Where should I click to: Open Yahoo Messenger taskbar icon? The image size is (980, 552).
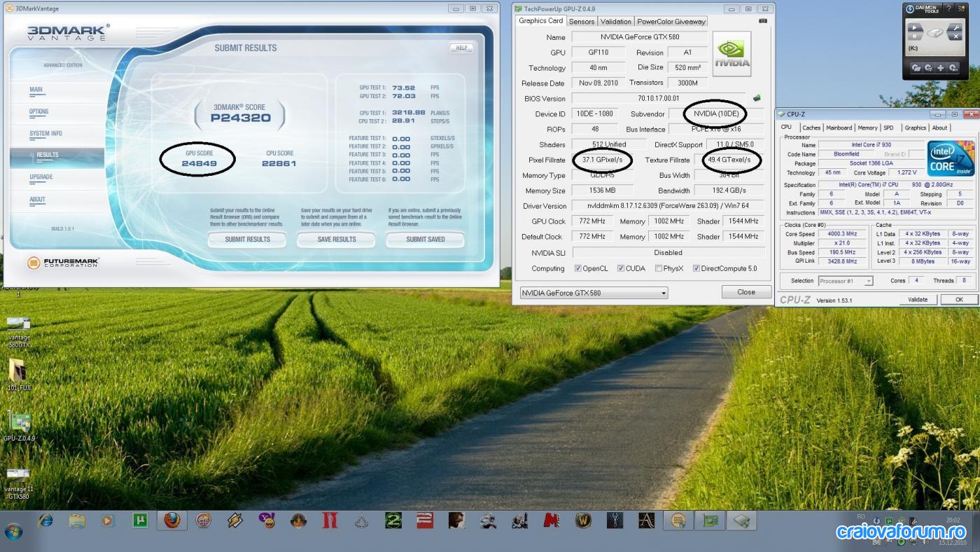(267, 520)
